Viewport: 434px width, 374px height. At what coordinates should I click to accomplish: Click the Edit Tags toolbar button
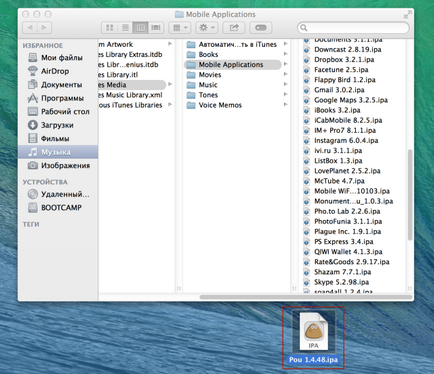(261, 28)
